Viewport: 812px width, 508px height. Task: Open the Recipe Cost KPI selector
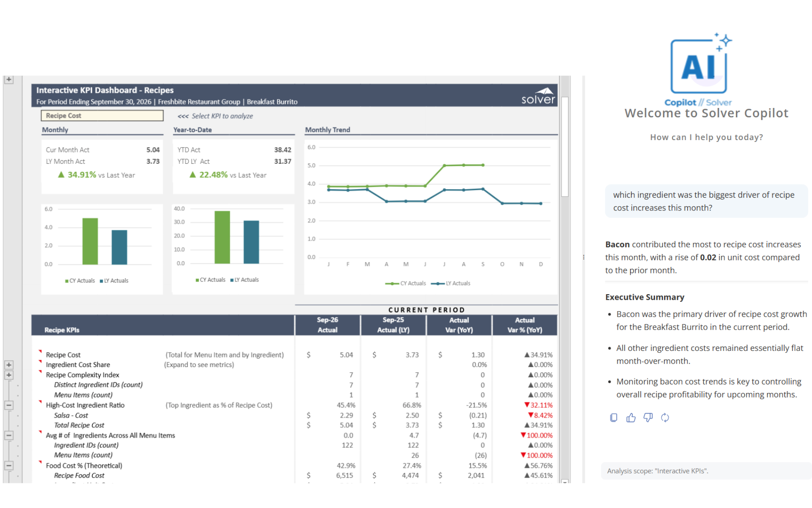tap(102, 116)
